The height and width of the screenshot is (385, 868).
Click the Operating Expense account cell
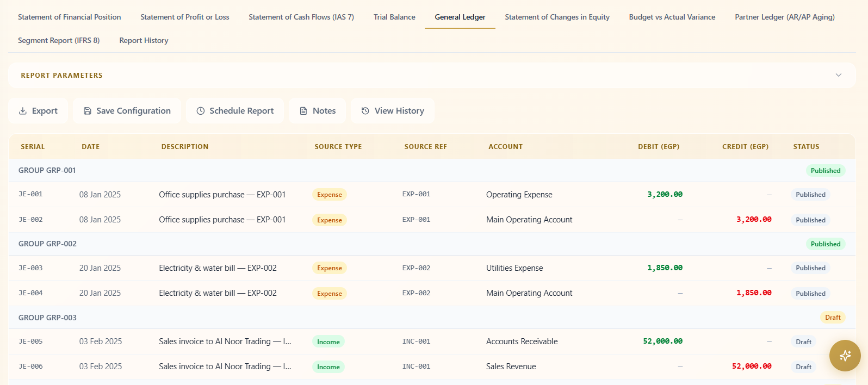[x=519, y=195]
